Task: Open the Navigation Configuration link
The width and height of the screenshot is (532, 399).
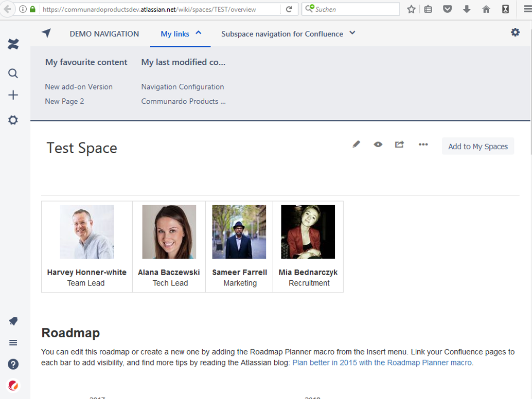Action: point(183,87)
